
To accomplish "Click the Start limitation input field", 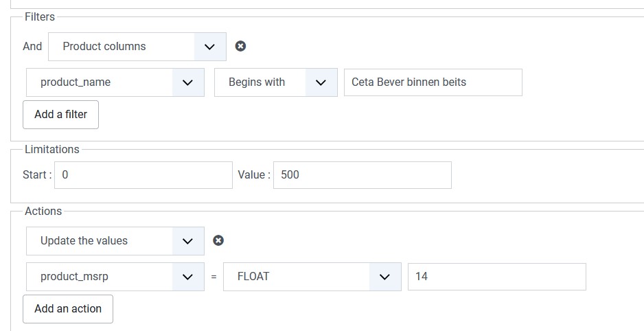I will 143,175.
